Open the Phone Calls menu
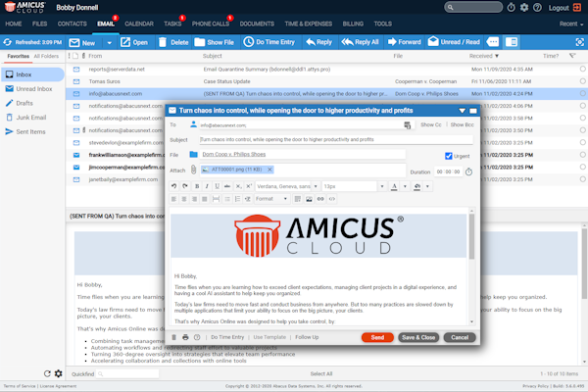The image size is (588, 392). click(x=211, y=24)
